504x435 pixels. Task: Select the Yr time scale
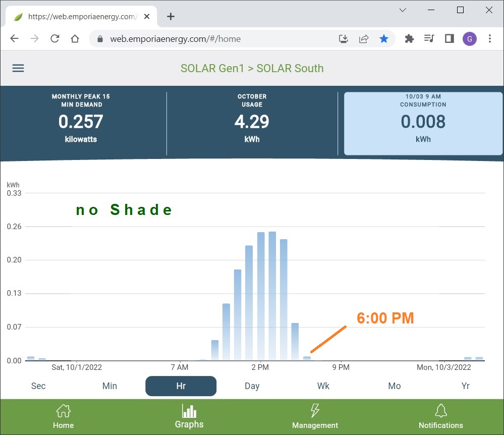(x=465, y=386)
